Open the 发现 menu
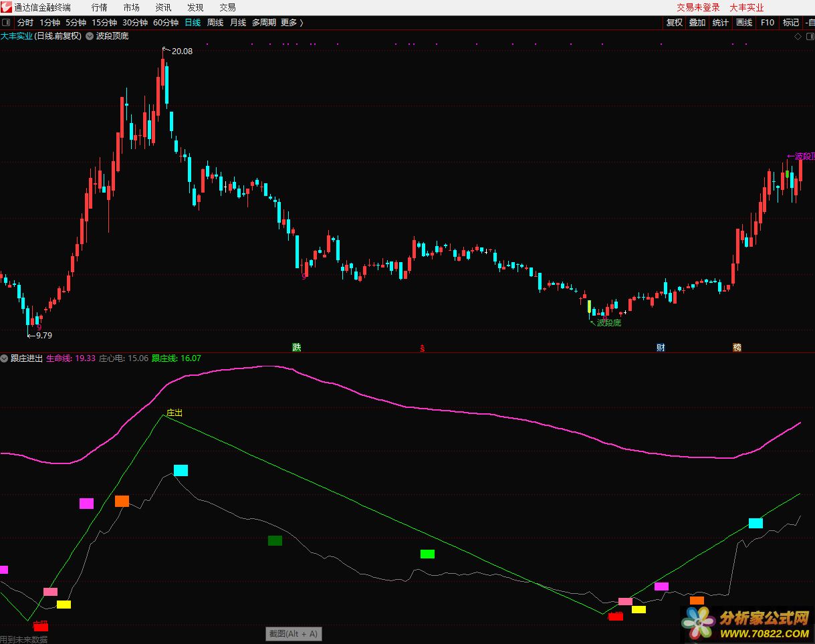Viewport: 815px width, 644px height. pos(195,7)
